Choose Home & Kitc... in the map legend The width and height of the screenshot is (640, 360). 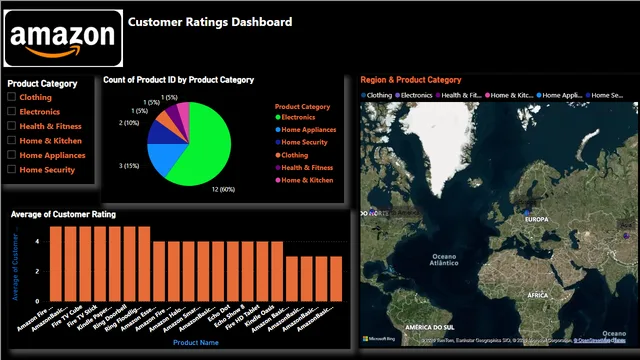coord(509,95)
